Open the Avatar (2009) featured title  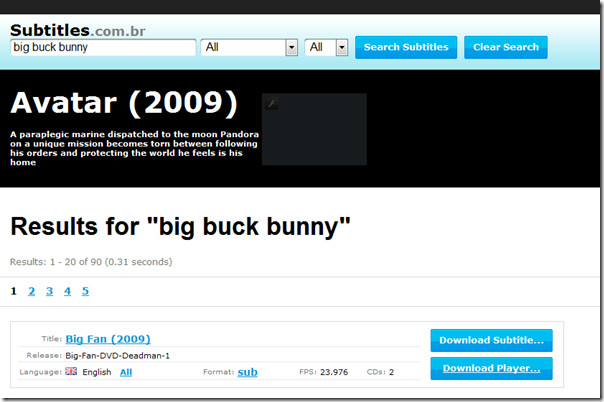tap(124, 102)
